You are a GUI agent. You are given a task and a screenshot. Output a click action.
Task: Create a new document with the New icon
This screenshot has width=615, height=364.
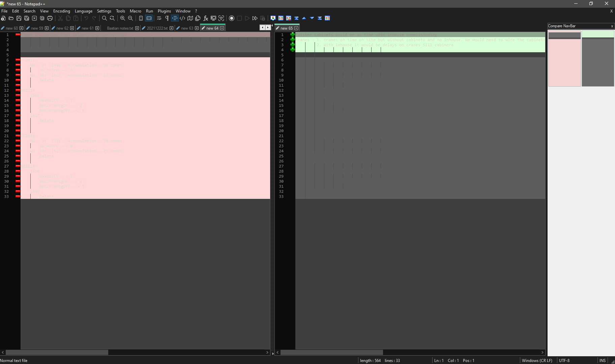tap(3, 18)
